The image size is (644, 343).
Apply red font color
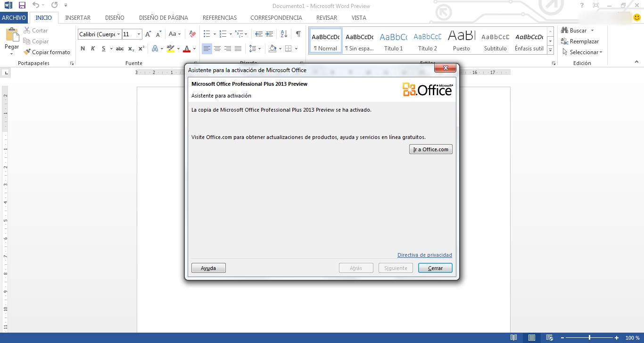[x=187, y=49]
